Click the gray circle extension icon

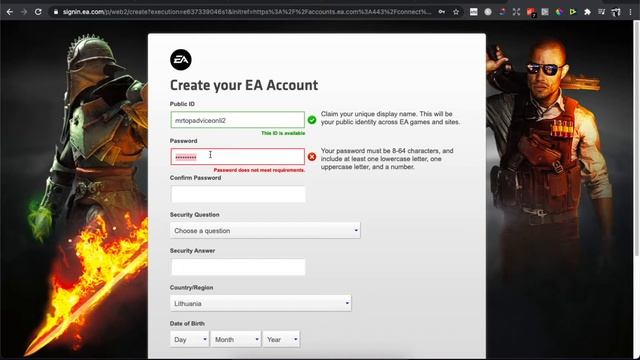click(488, 12)
